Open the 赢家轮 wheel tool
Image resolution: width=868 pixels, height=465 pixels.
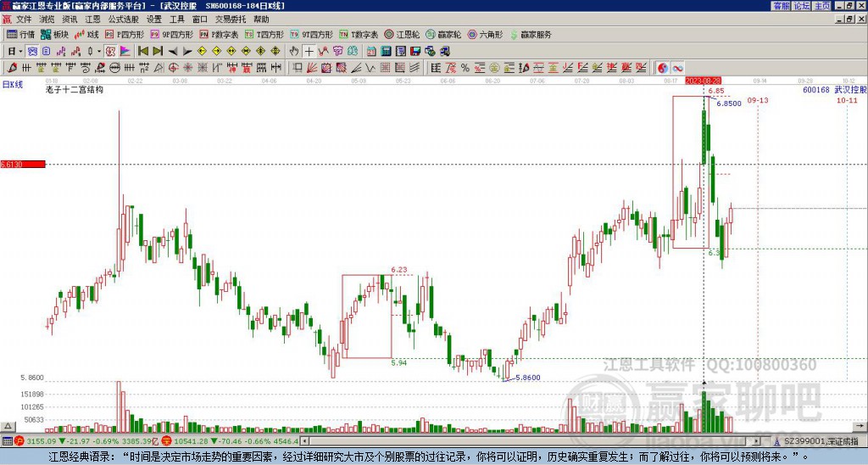point(443,34)
